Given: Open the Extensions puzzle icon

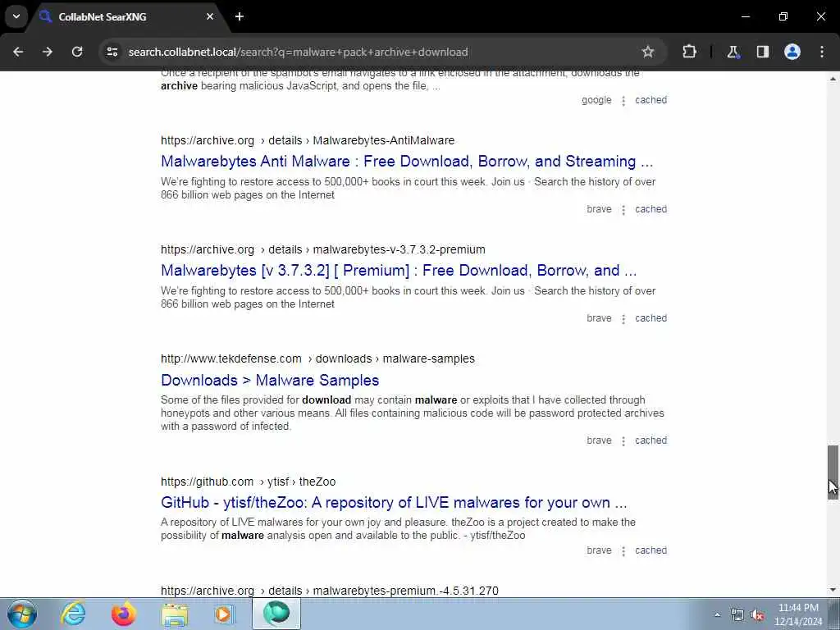Looking at the screenshot, I should [689, 52].
